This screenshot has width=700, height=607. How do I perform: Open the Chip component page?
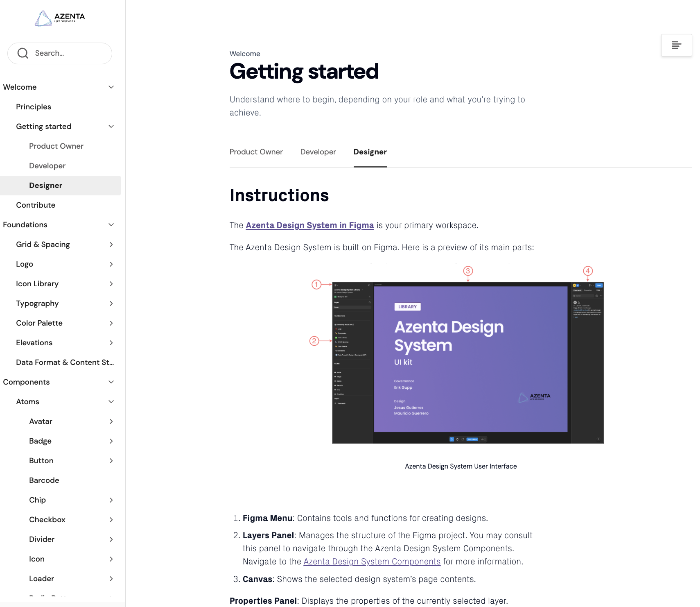(37, 500)
